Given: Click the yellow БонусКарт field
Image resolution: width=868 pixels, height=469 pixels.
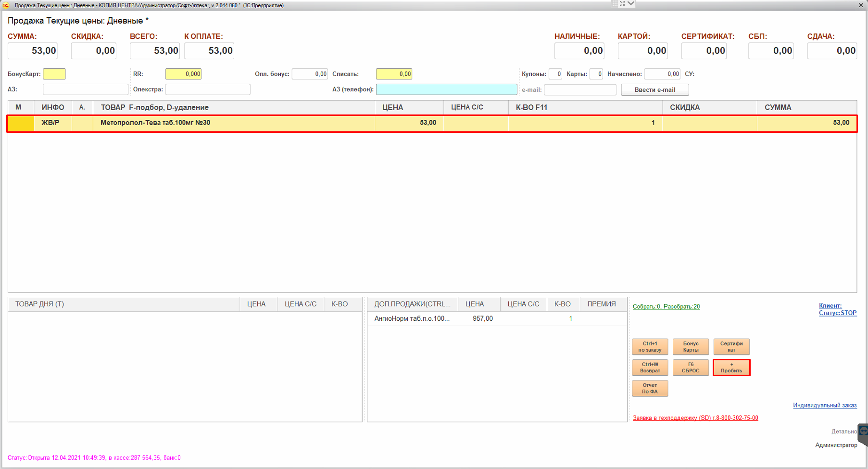Looking at the screenshot, I should point(54,74).
